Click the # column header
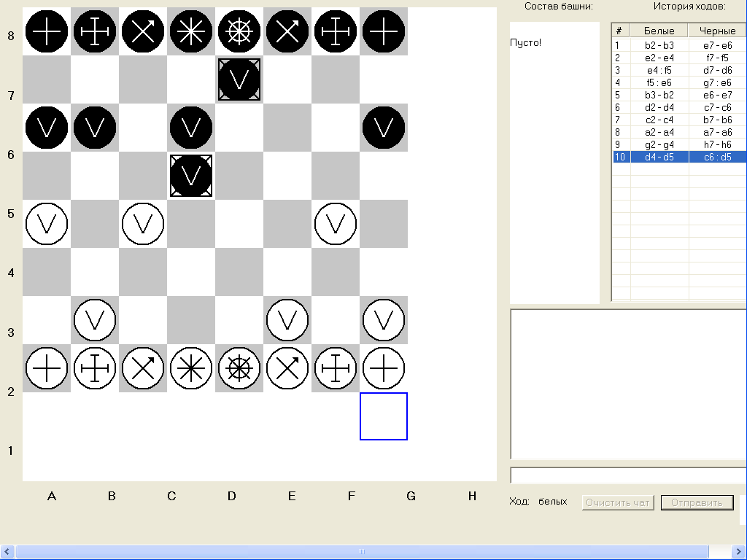 [622, 31]
